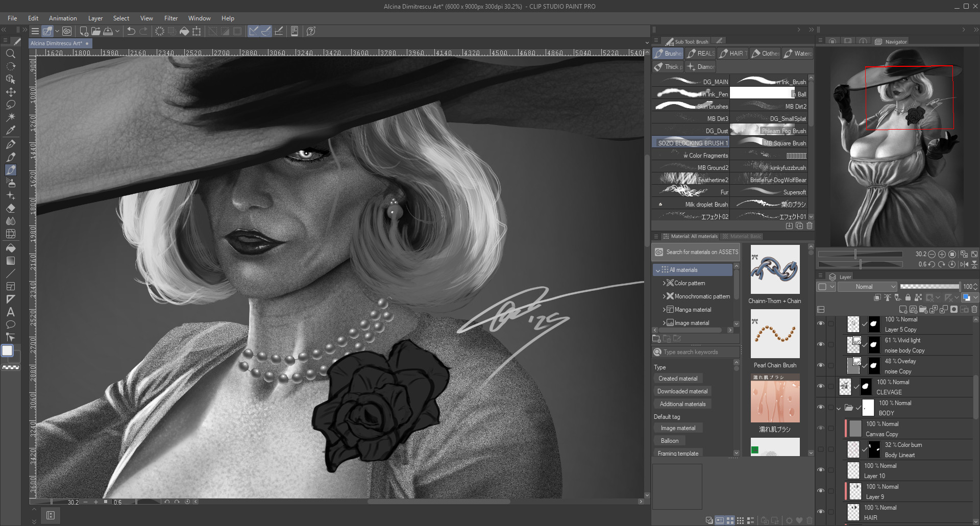980x526 pixels.
Task: Open CLIP STUDIO launcher spiral icon
Action: (x=67, y=31)
